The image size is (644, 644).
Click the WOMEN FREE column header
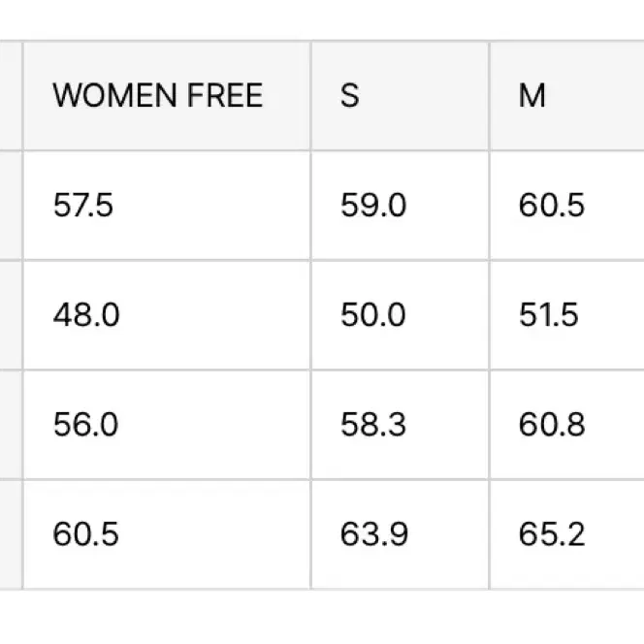coord(167,96)
